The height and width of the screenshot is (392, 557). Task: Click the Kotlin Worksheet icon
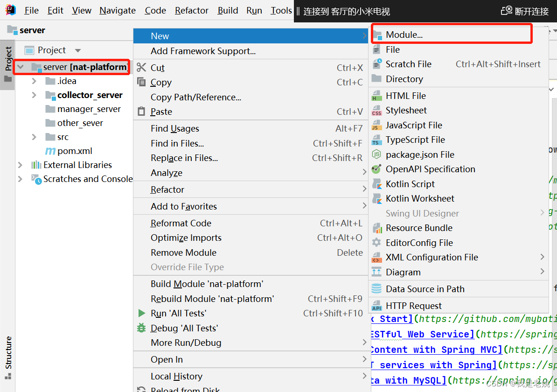[376, 198]
